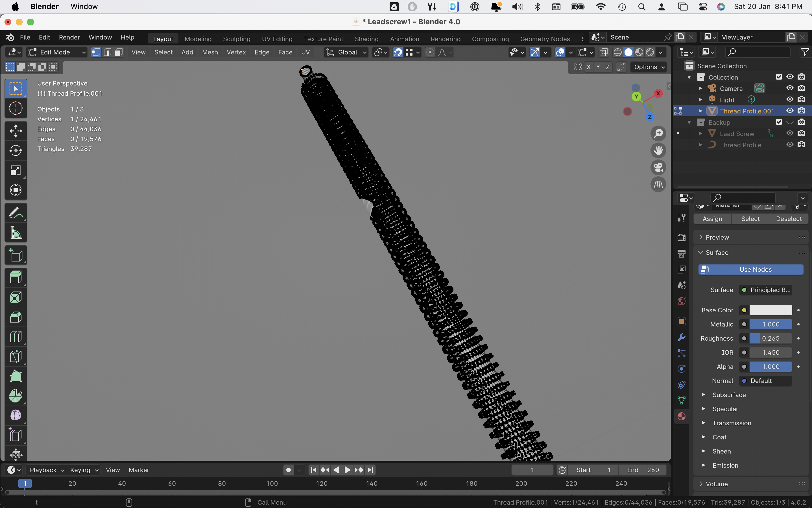Image resolution: width=812 pixels, height=508 pixels.
Task: Activate the Annotate tool
Action: (16, 213)
